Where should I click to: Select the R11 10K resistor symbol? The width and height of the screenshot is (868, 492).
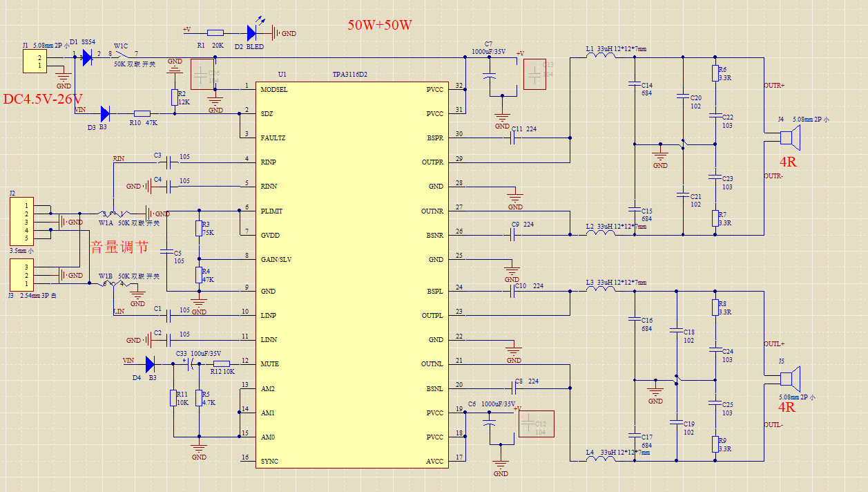pos(174,398)
